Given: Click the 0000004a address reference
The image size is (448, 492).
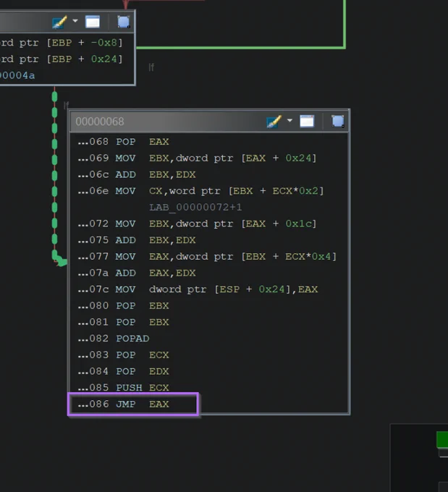Looking at the screenshot, I should coord(17,75).
